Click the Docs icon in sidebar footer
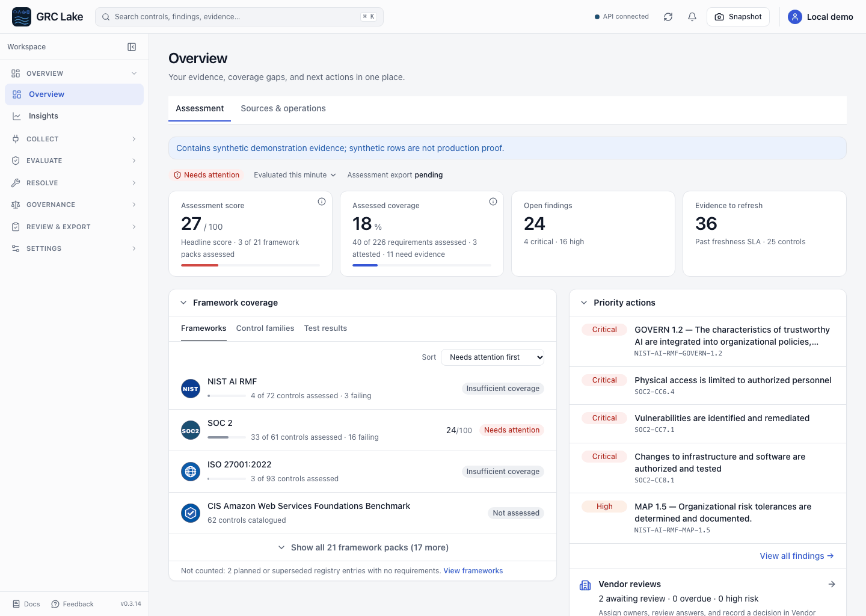This screenshot has height=616, width=866. click(16, 604)
